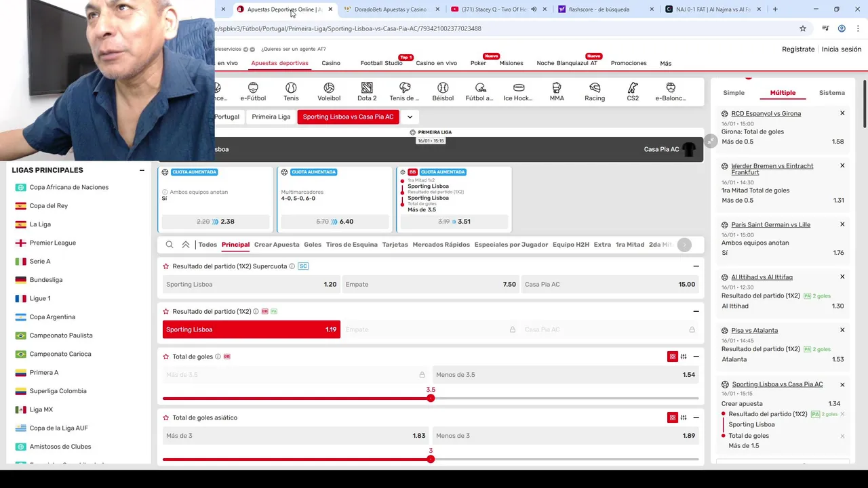Remove Paris Saint Germain vs Lille bet
Viewport: 868px width, 488px height.
[842, 224]
